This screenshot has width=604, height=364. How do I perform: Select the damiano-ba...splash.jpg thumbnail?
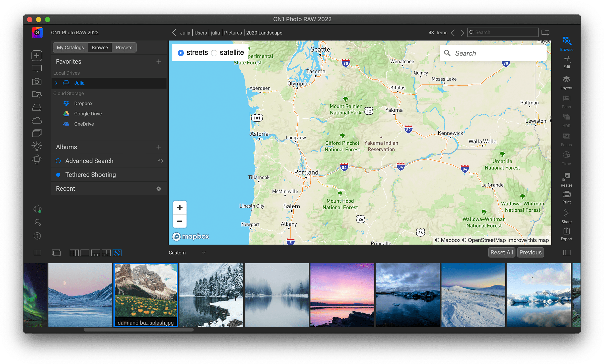click(x=146, y=295)
